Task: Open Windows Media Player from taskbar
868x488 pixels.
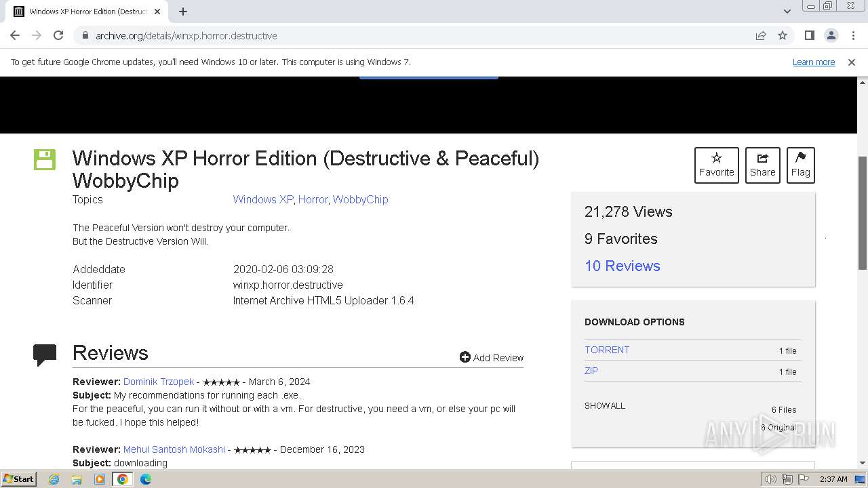Action: tap(100, 479)
